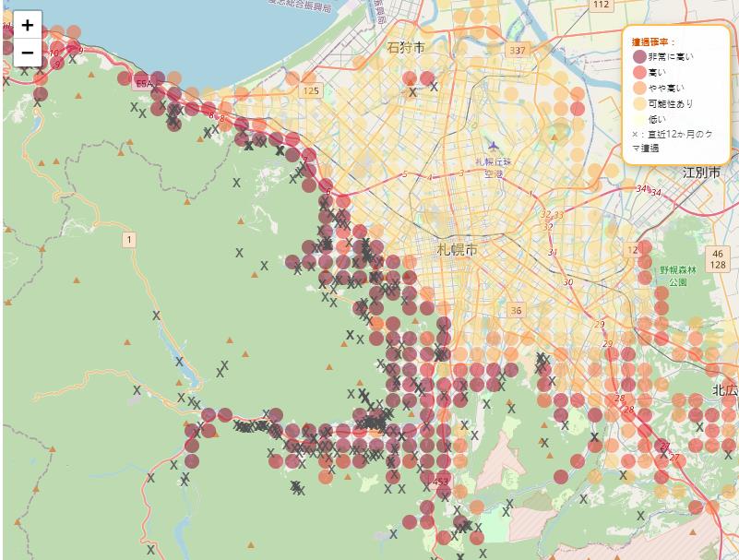
Task: Click the route 337 road shield
Action: 517,50
